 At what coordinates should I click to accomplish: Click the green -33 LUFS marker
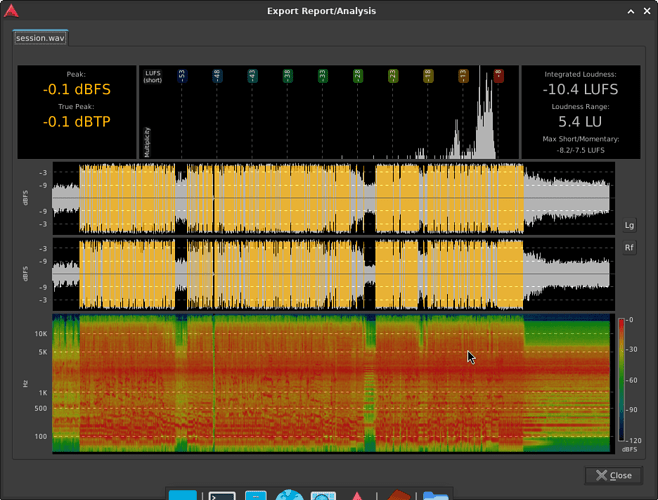click(x=322, y=75)
